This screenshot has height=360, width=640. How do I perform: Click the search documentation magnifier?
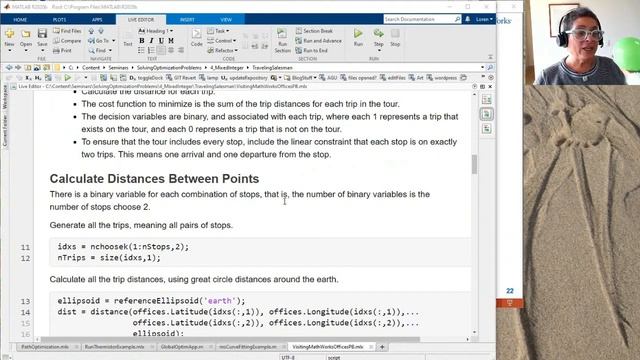[x=457, y=19]
